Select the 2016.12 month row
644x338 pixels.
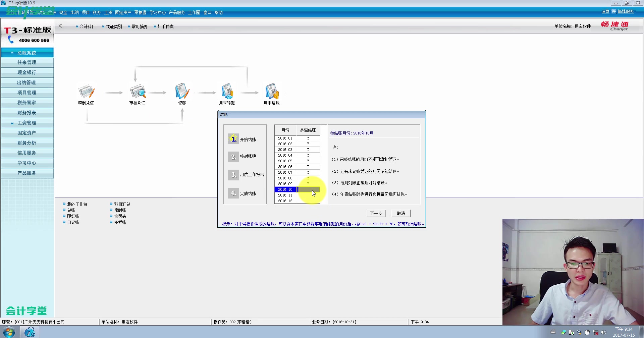pos(297,201)
